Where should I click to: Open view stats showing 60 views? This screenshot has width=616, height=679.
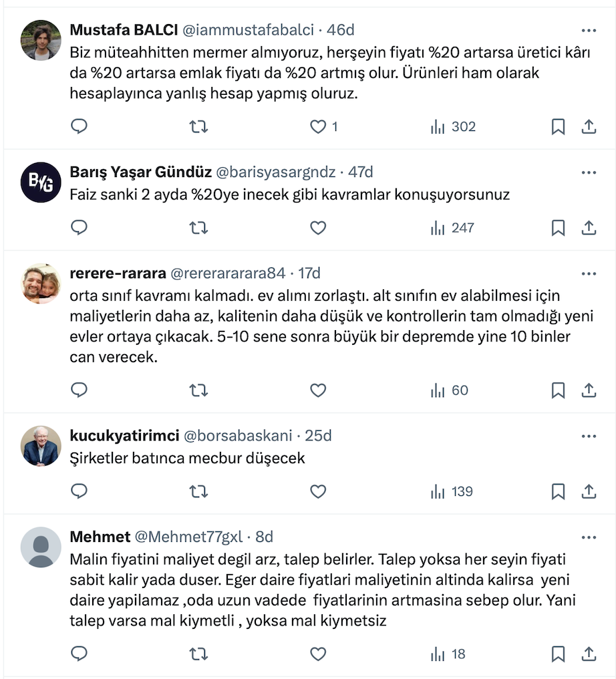450,390
